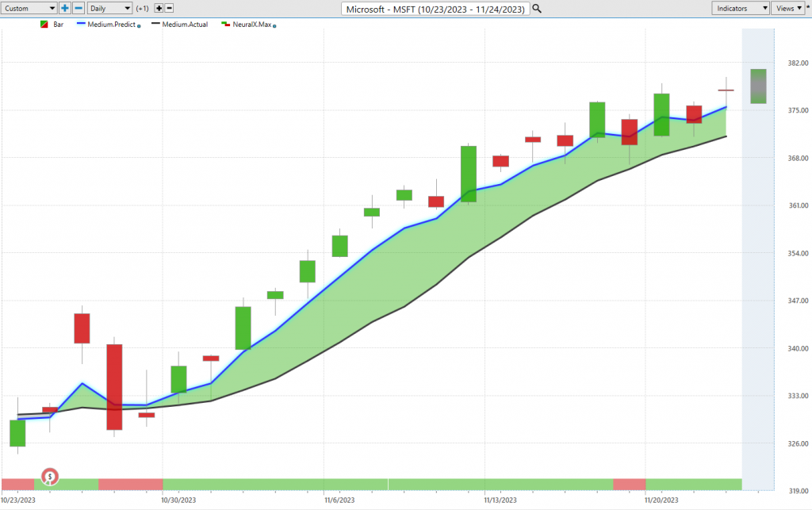Click the 326.00 price axis label
This screenshot has width=812, height=510.
pyautogui.click(x=798, y=443)
